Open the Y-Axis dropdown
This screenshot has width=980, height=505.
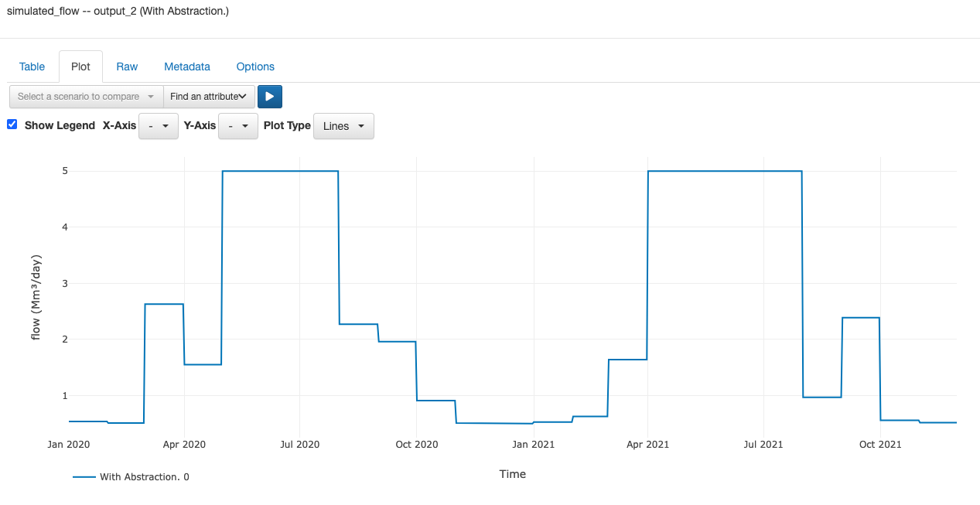pos(238,126)
